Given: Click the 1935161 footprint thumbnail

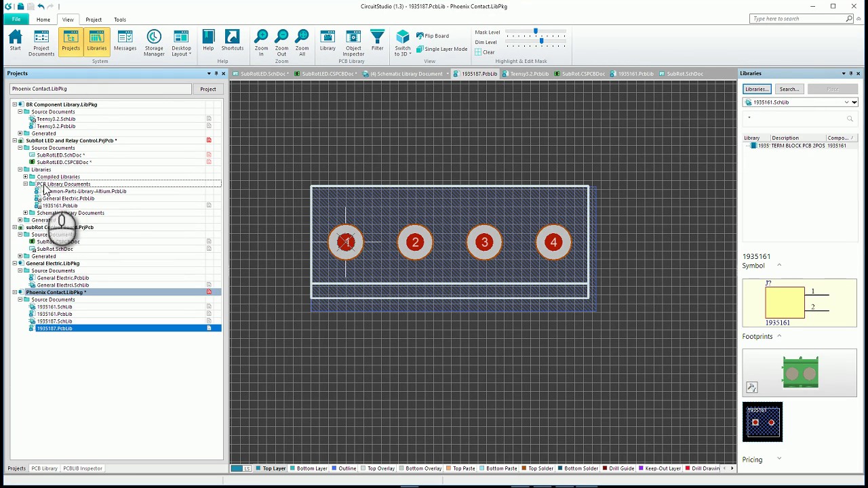Looking at the screenshot, I should (762, 422).
